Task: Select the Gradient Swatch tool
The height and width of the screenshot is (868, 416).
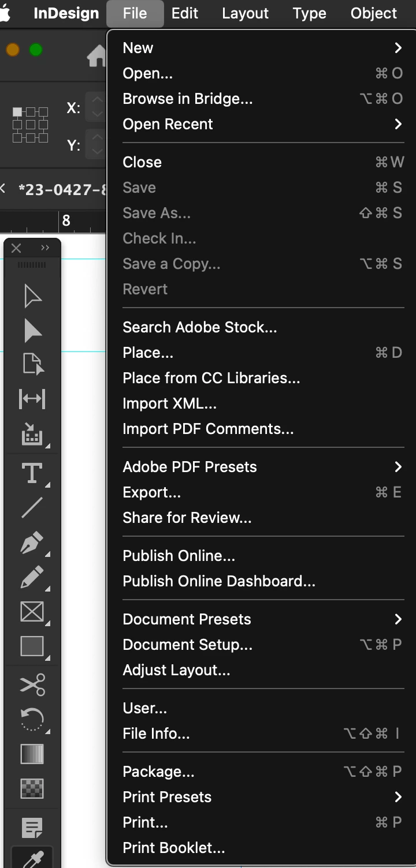Action: pyautogui.click(x=32, y=754)
